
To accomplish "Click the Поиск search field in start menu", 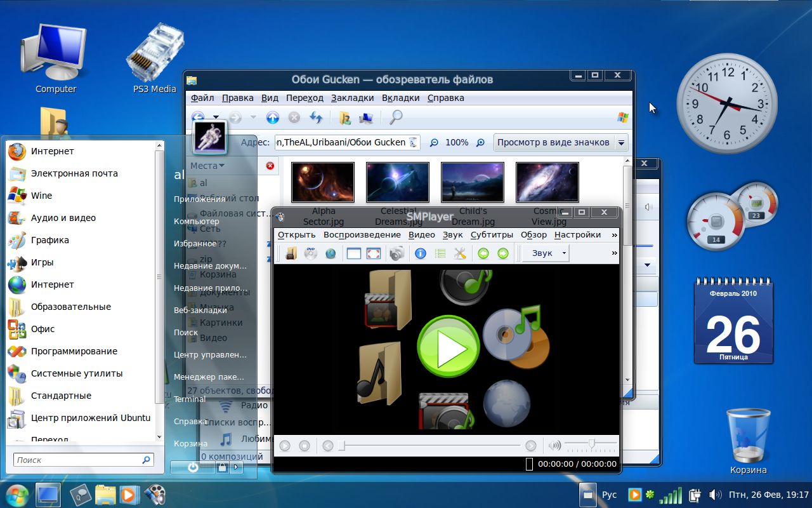I will (x=83, y=460).
